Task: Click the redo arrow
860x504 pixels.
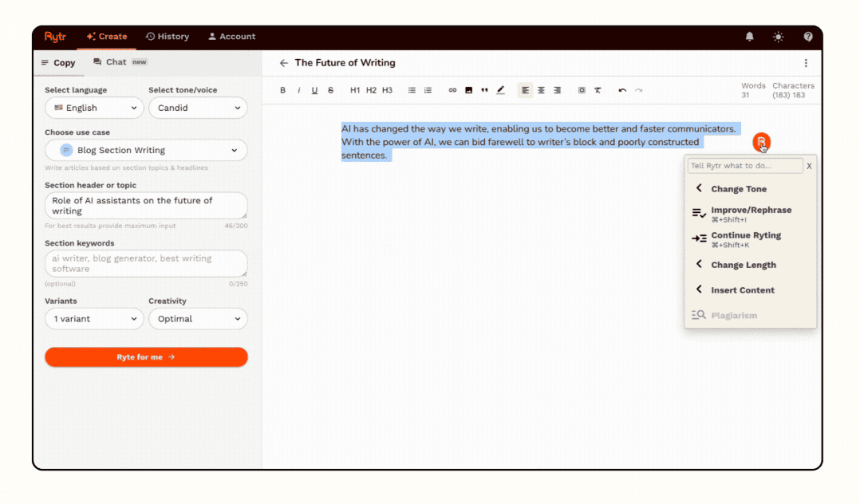Action: [x=638, y=90]
